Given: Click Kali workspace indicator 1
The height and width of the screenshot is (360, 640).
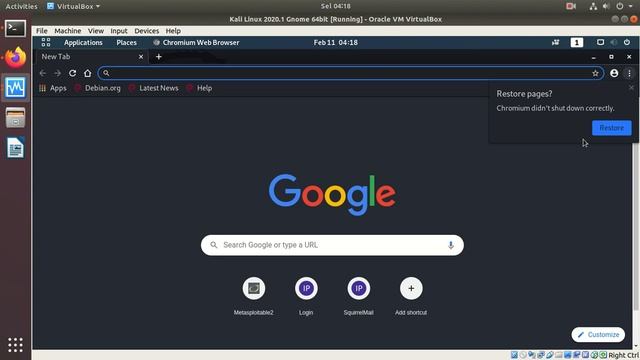Looking at the screenshot, I should point(576,42).
